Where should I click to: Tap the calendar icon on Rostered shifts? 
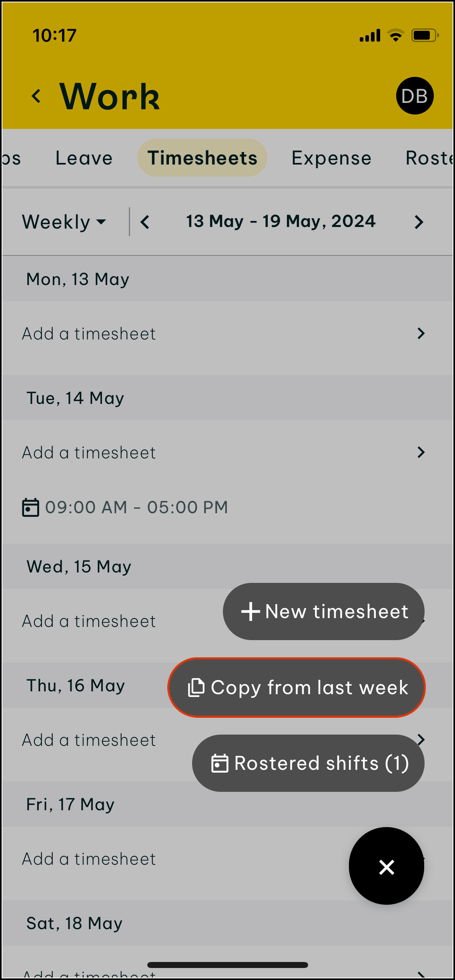pyautogui.click(x=220, y=763)
